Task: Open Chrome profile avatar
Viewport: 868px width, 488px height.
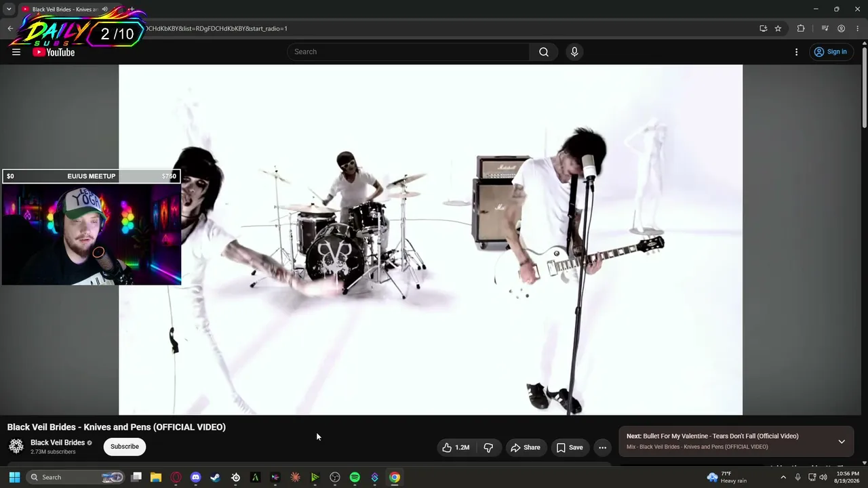Action: (841, 28)
